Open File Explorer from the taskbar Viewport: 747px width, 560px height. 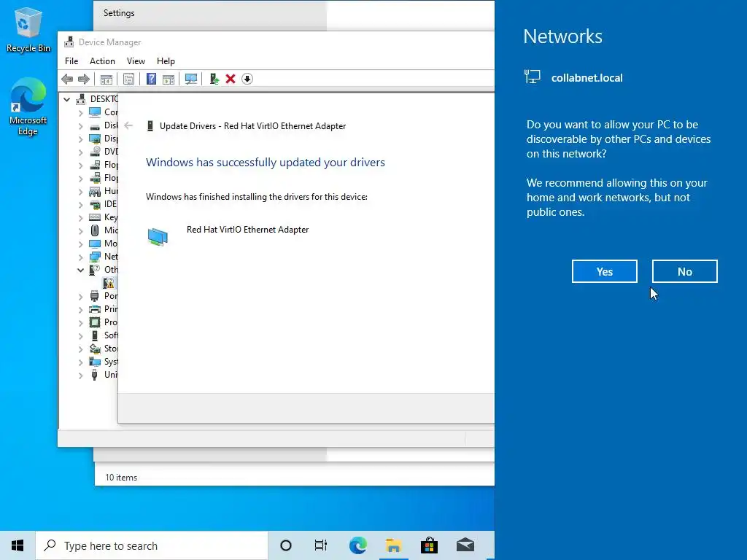[393, 545]
